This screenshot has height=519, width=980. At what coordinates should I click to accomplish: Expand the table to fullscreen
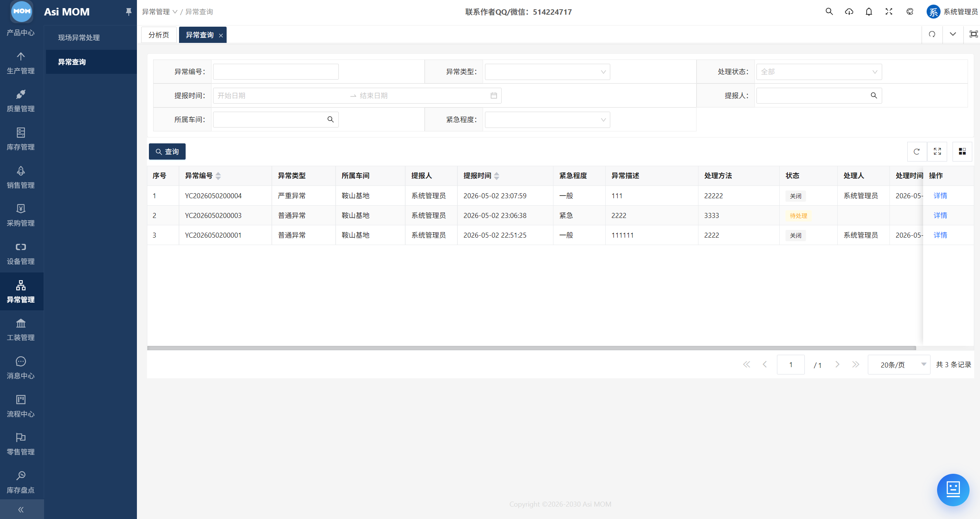pyautogui.click(x=937, y=151)
